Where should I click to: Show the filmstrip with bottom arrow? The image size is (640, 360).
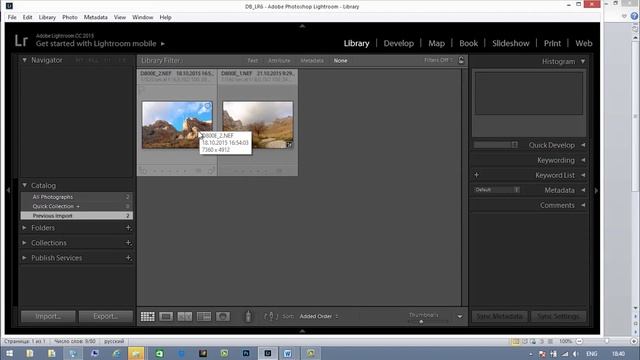pos(302,331)
